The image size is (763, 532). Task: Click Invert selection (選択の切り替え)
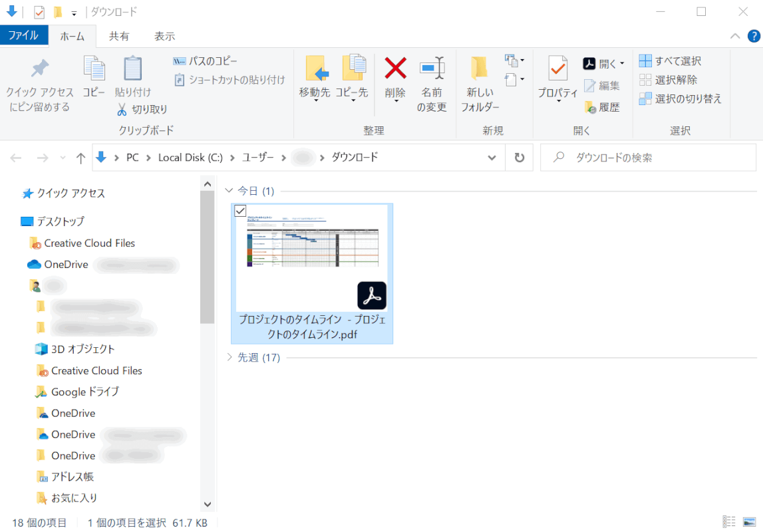[681, 98]
